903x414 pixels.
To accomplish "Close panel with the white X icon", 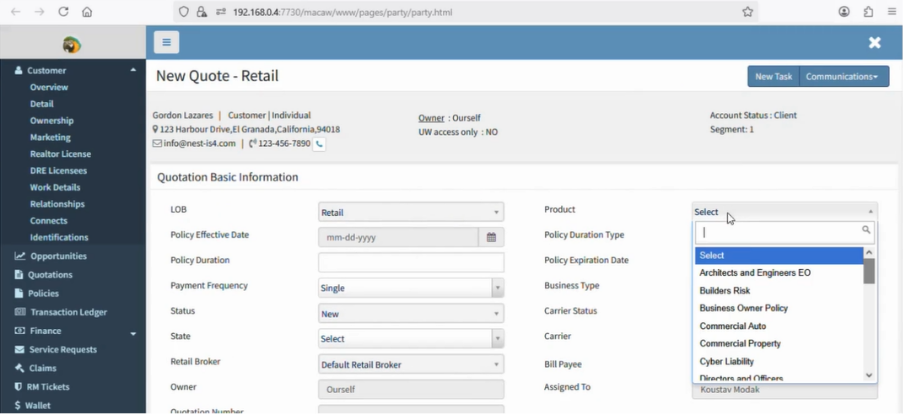I will 874,42.
